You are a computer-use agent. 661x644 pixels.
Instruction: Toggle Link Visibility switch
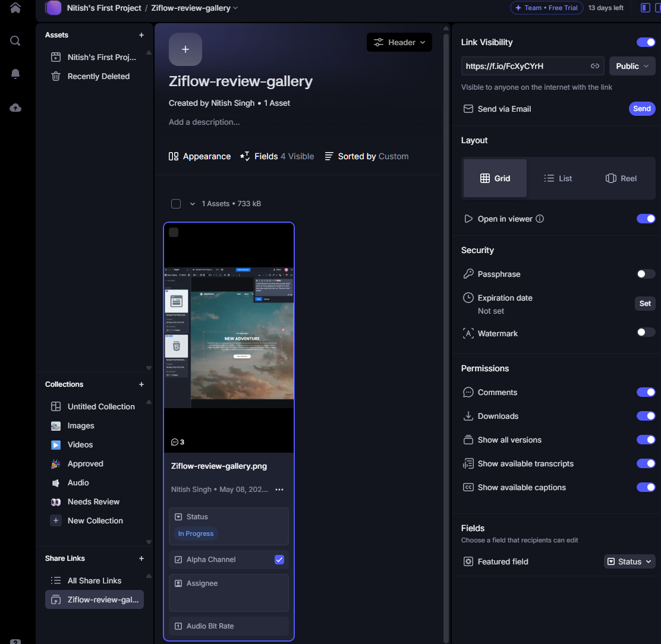pos(646,42)
